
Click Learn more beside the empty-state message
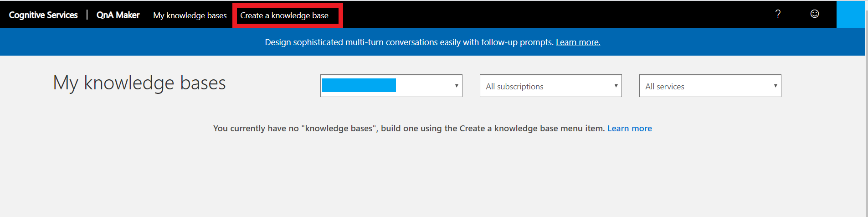(x=629, y=129)
